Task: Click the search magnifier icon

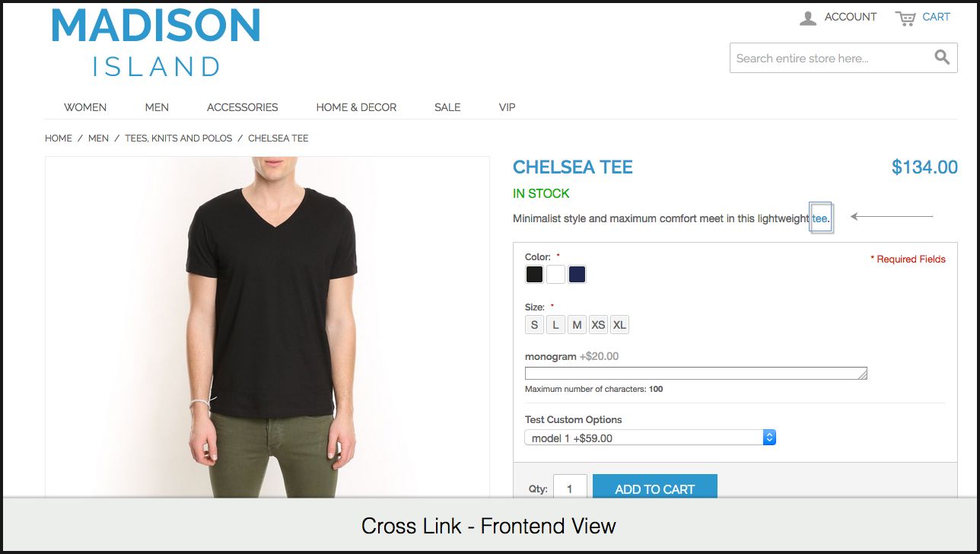Action: tap(941, 57)
